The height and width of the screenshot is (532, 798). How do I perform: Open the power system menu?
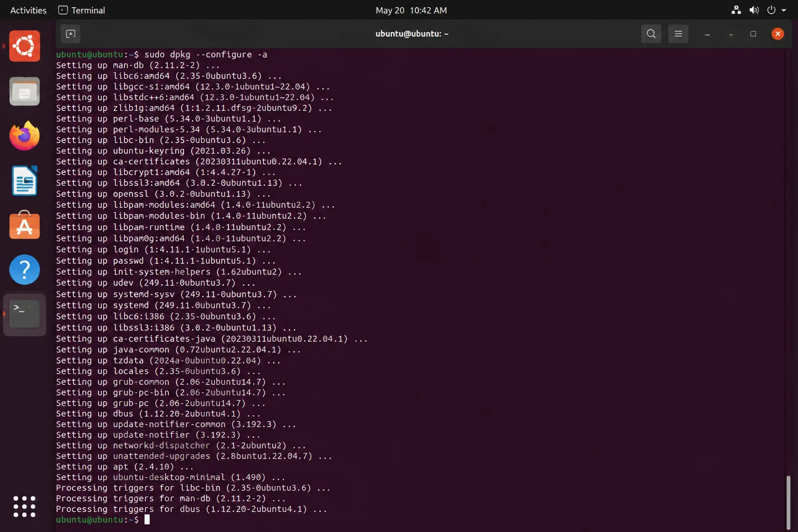click(x=772, y=10)
